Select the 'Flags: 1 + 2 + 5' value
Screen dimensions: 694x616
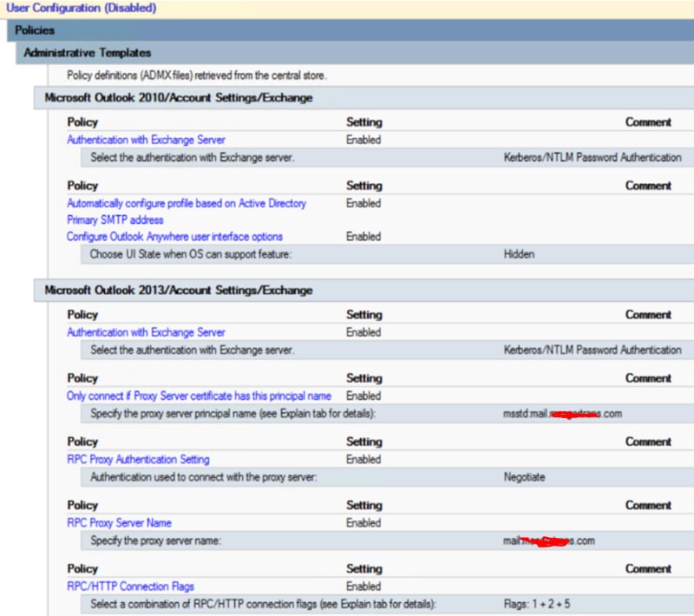[537, 604]
